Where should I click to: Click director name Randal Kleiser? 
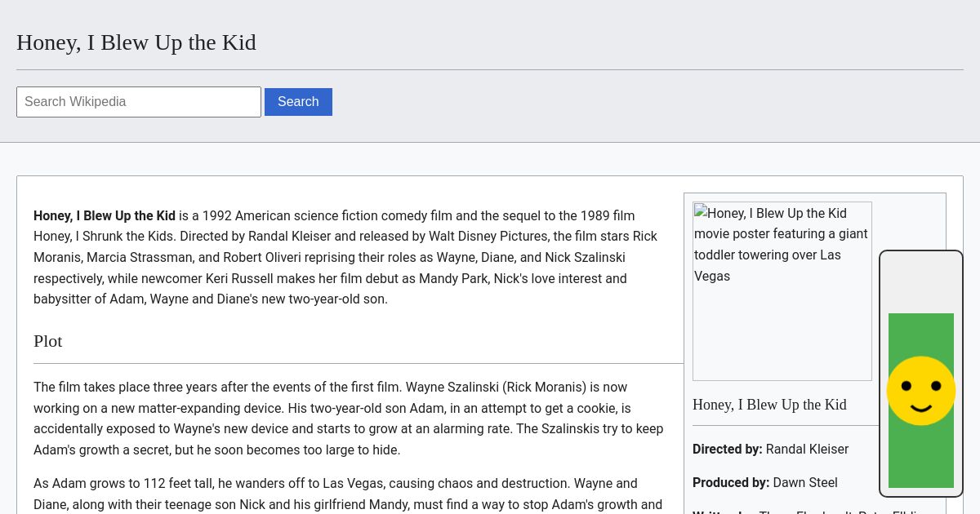point(807,450)
